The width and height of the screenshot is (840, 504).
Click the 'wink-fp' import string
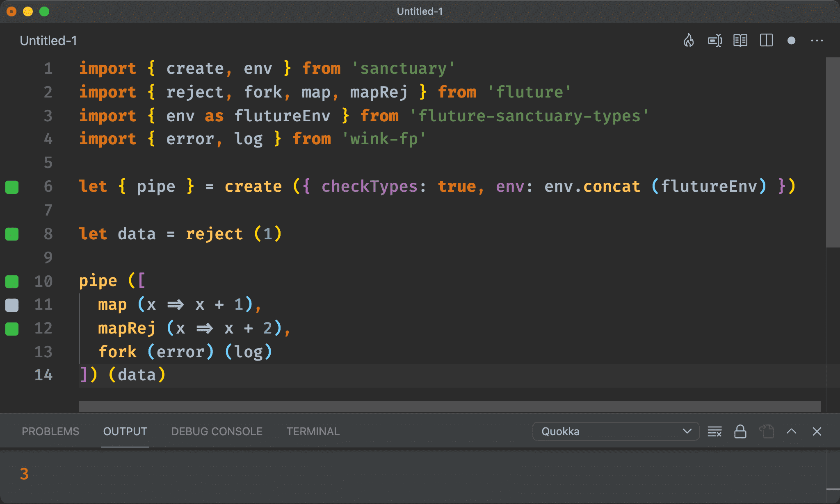(384, 139)
